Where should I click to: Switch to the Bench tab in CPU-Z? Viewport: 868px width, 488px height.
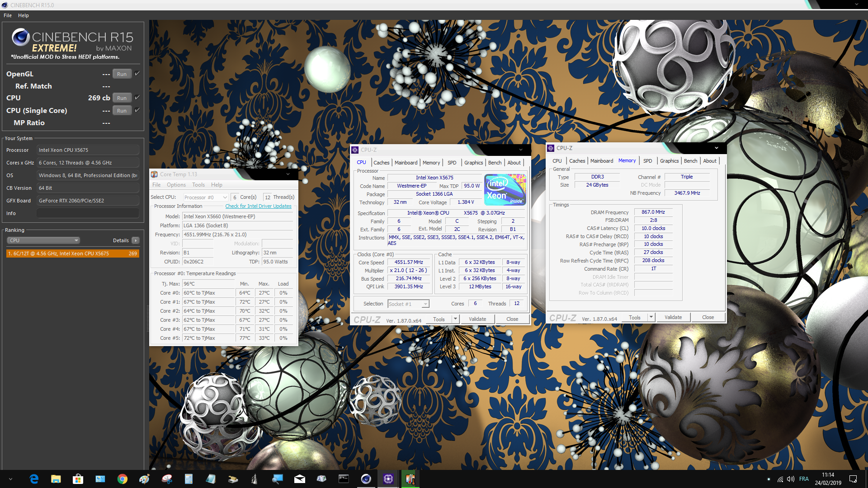point(495,162)
